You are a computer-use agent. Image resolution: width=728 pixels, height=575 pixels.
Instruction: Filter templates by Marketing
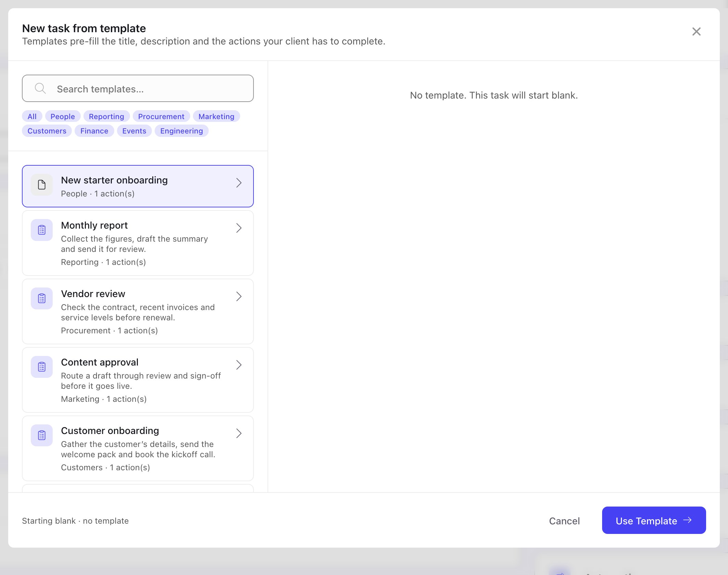(x=216, y=116)
